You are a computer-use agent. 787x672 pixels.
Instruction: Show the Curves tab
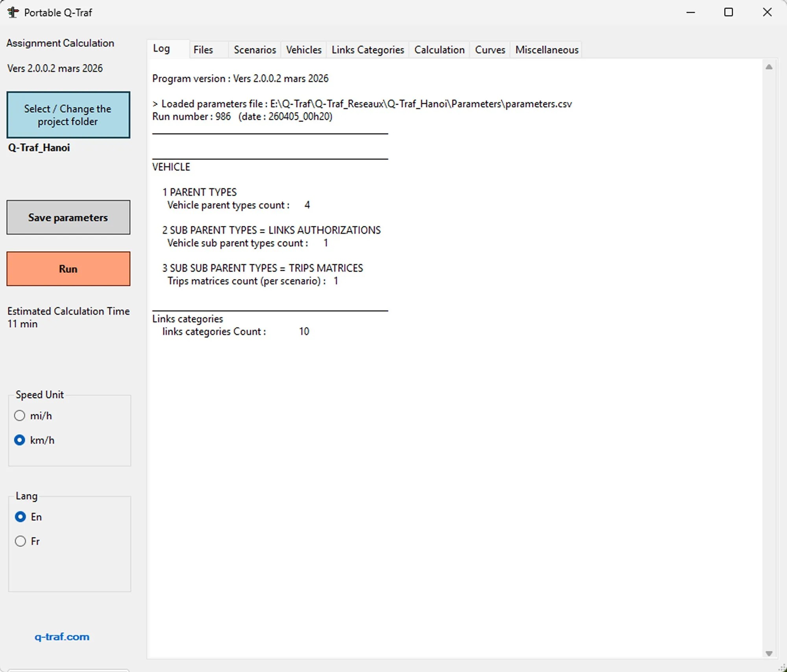point(490,50)
